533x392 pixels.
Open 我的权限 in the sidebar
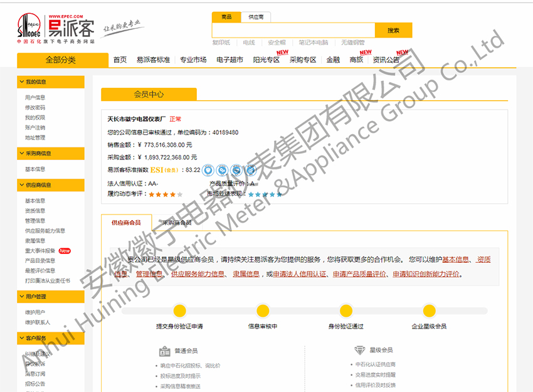[35, 118]
